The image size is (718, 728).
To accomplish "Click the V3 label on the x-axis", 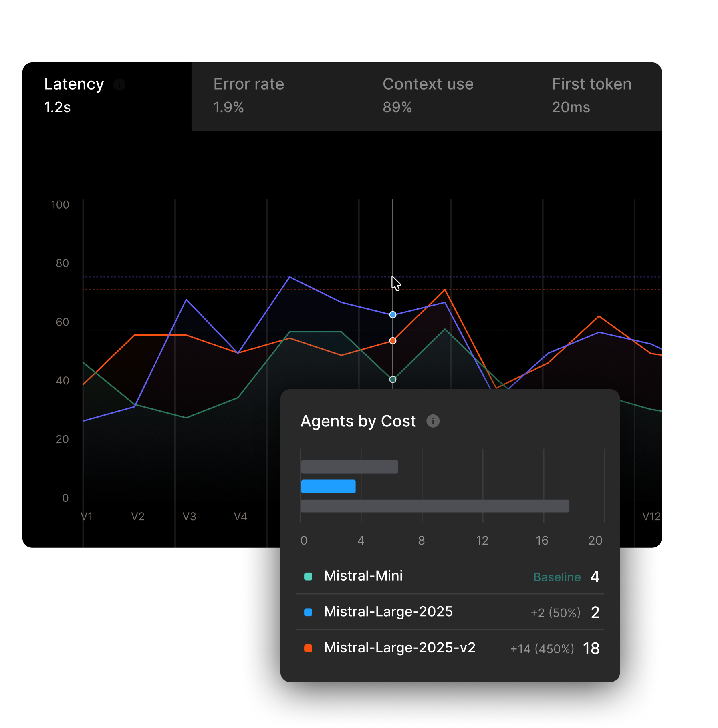I will coord(189,517).
